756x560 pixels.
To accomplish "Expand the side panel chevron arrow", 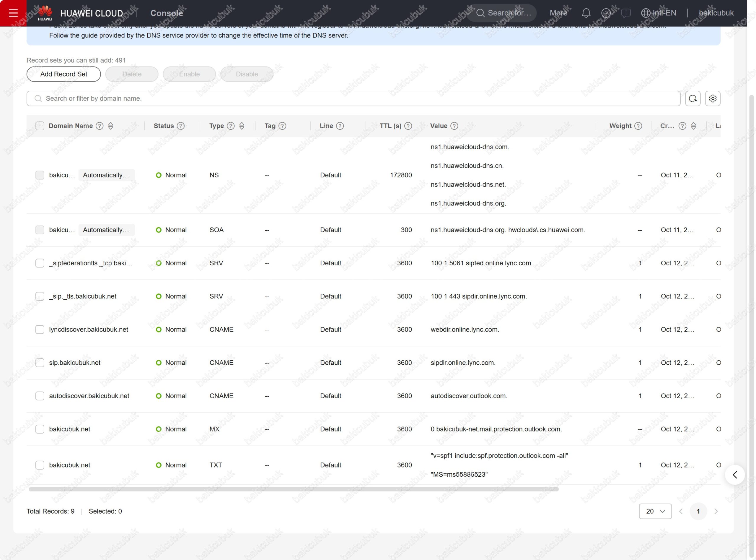I will tap(735, 475).
